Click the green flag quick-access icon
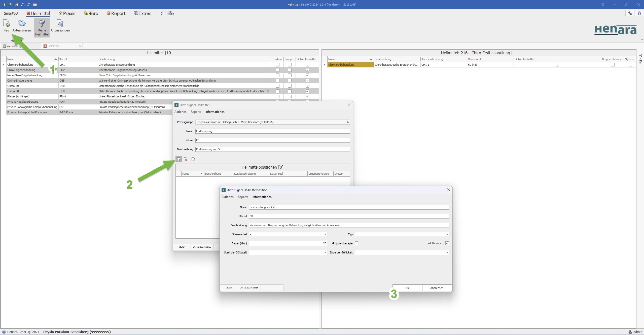 (11, 5)
